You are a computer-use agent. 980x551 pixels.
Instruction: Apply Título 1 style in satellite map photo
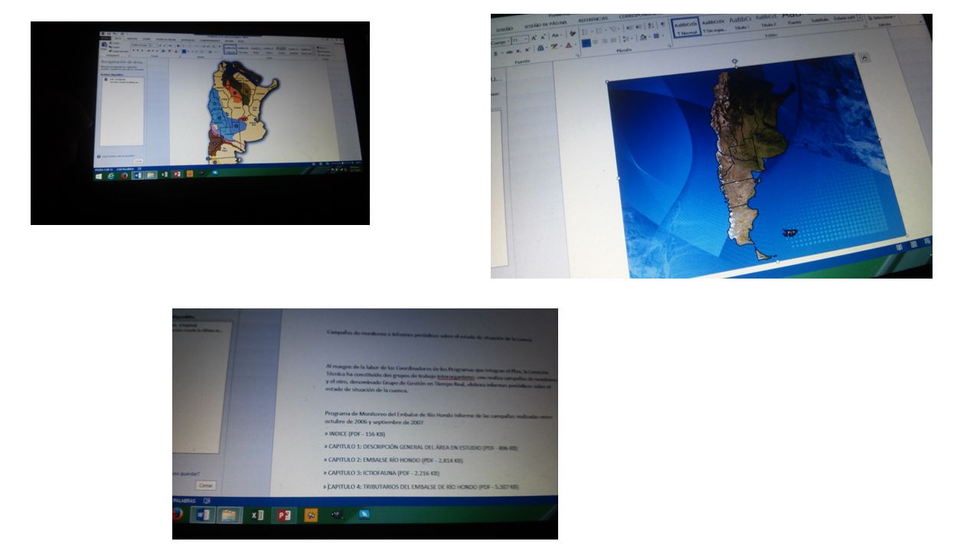[x=740, y=22]
